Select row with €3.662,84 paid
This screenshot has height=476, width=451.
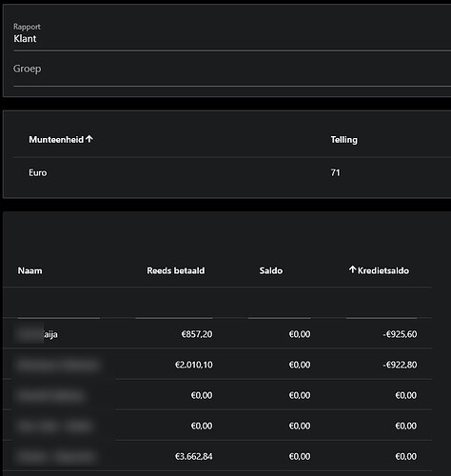[x=217, y=456]
